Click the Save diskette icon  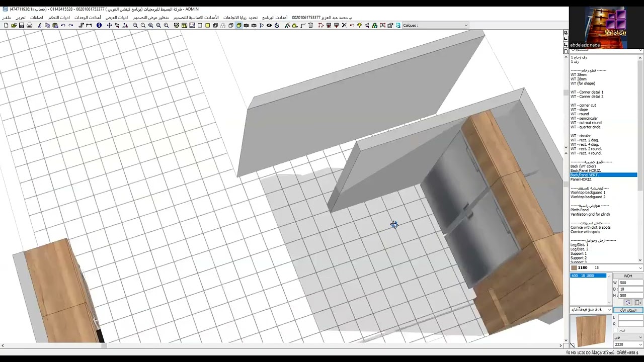pyautogui.click(x=21, y=25)
